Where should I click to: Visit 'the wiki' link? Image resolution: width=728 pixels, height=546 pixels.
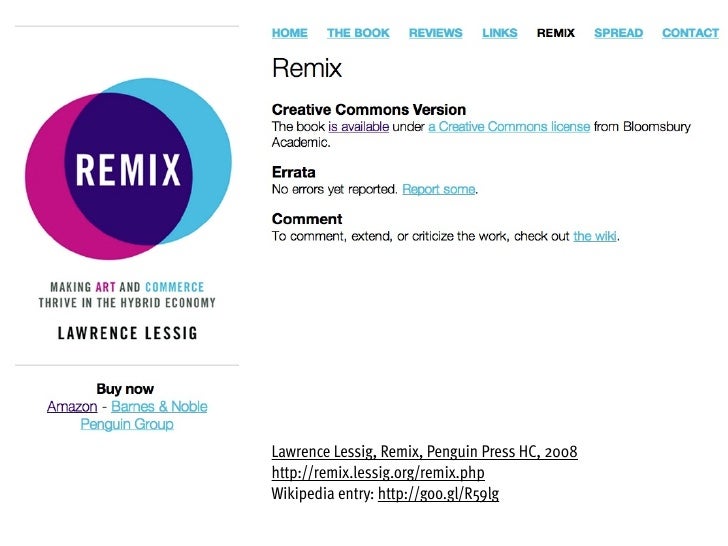[595, 236]
